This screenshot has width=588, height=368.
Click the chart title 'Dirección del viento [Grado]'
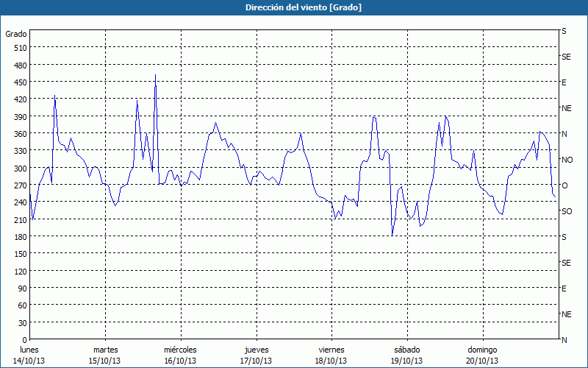click(293, 7)
